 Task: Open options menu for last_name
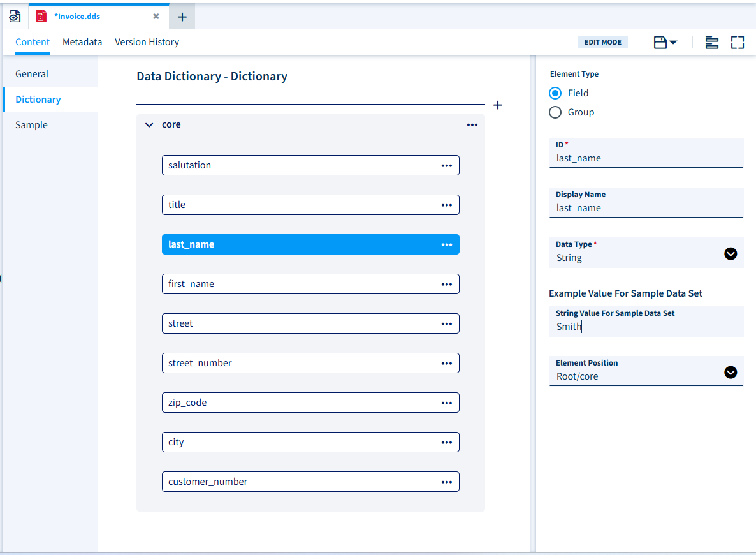coord(446,245)
